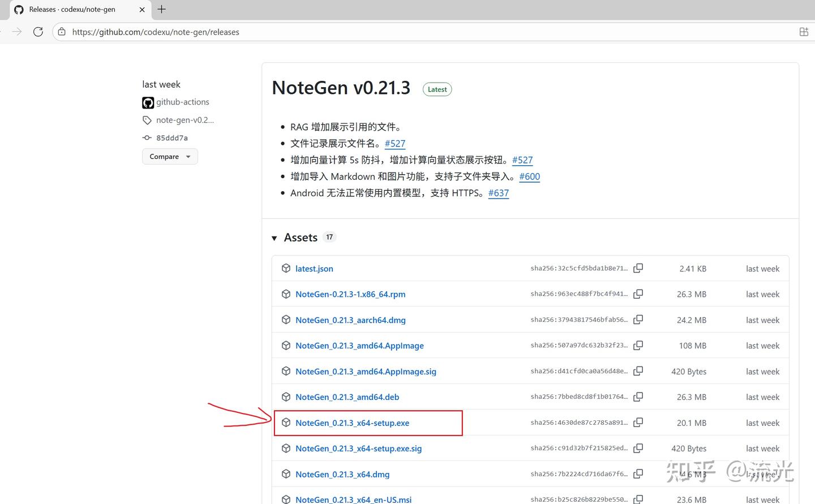
Task: Click the package icon beside NoteGen_0.21.3_amd64.deb
Action: pos(286,397)
